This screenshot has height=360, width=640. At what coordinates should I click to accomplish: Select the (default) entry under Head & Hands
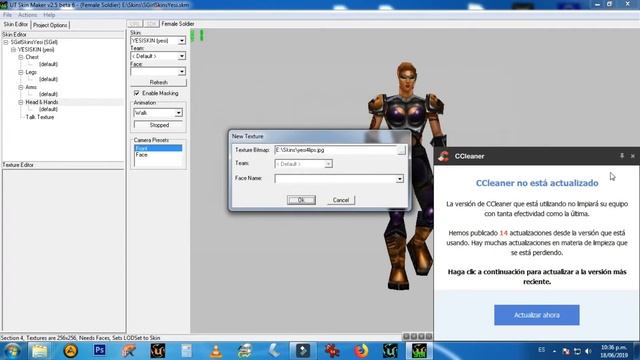(x=48, y=109)
